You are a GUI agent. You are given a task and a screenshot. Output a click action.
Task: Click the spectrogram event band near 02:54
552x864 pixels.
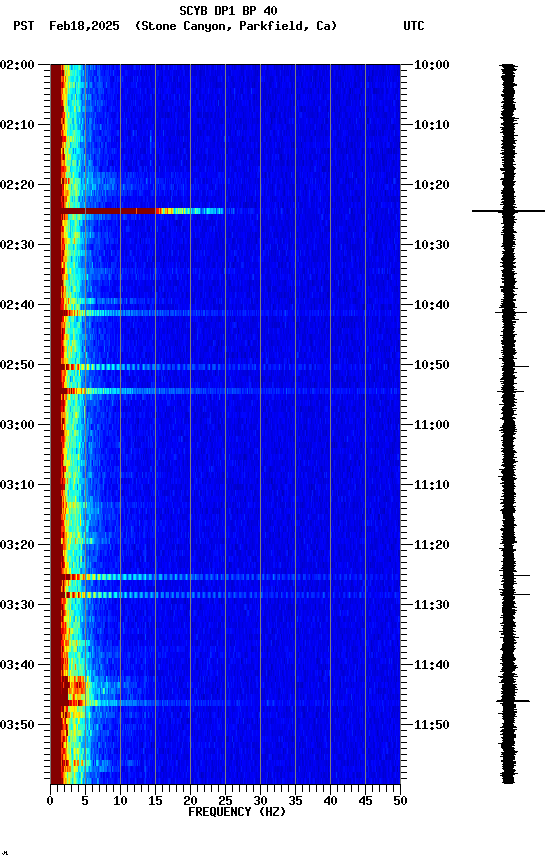click(x=230, y=391)
